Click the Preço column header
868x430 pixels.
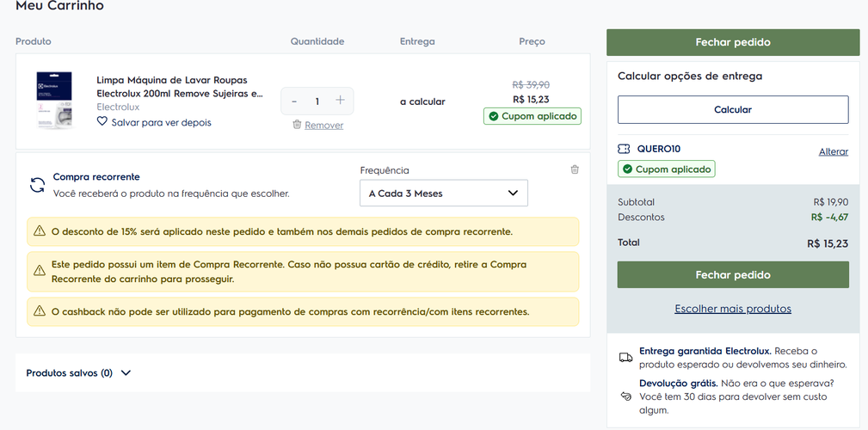[x=532, y=41]
